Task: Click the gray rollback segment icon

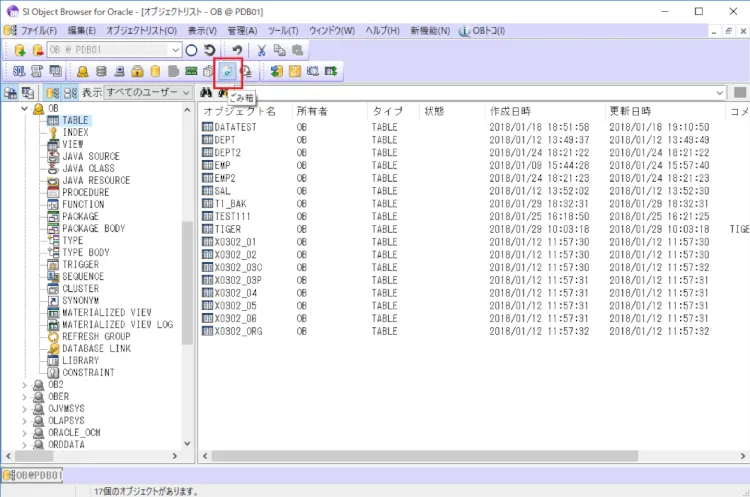Action: point(173,71)
